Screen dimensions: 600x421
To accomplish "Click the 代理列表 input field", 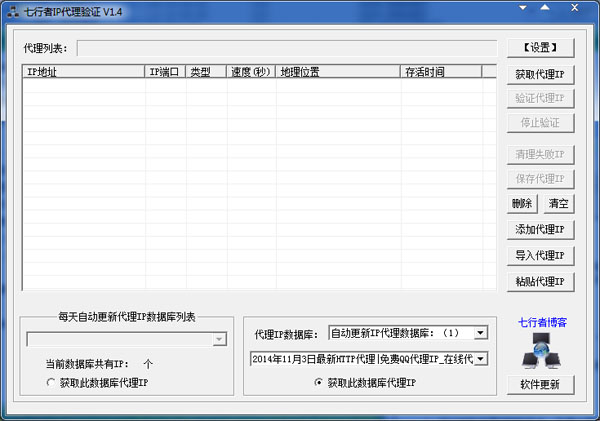I will [x=287, y=48].
